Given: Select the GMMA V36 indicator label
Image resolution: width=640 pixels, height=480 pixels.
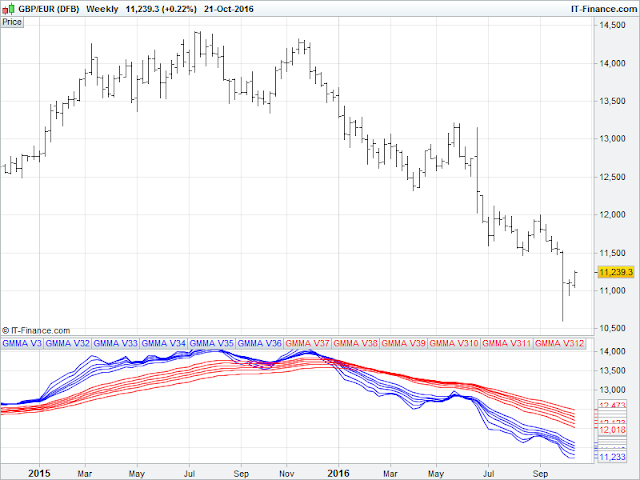Looking at the screenshot, I should [260, 344].
